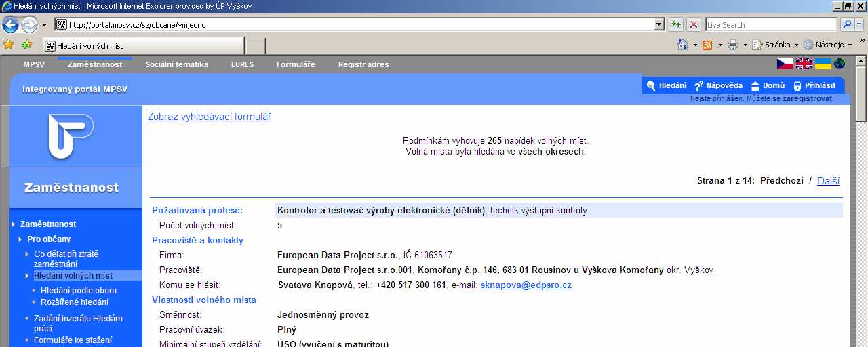Open the Nástroje tools menu
The width and height of the screenshot is (868, 347).
(829, 45)
